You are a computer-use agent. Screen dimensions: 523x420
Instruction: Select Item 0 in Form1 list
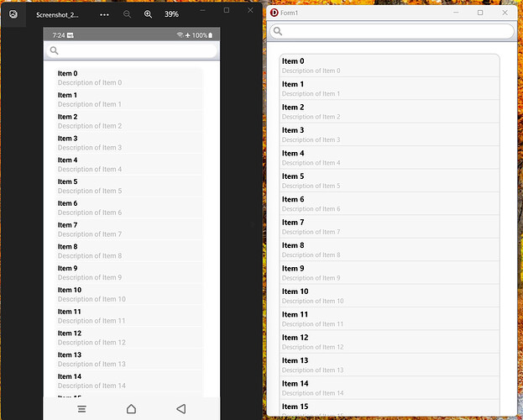coord(390,66)
